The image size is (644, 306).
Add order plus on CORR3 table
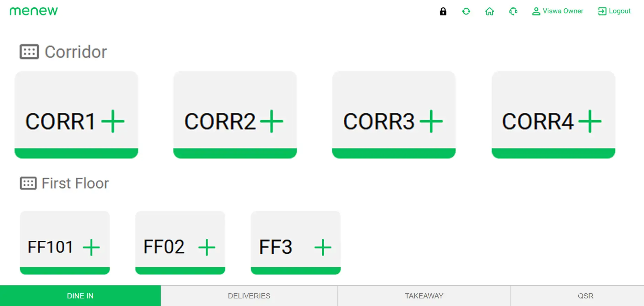(x=431, y=121)
